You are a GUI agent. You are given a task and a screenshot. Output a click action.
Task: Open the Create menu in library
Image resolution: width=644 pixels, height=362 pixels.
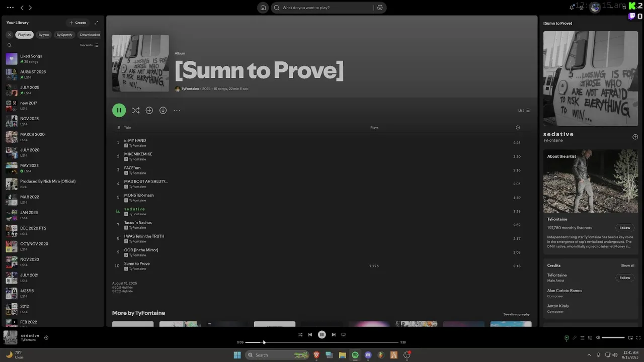point(77,23)
